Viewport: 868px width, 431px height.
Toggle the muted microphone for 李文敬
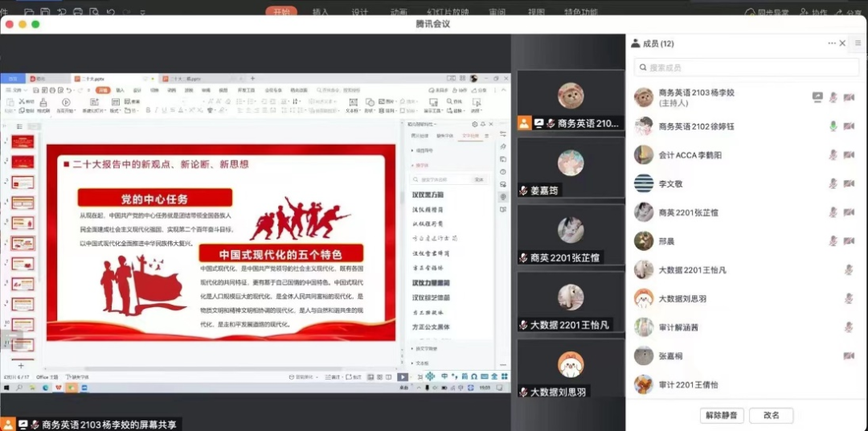(x=833, y=183)
